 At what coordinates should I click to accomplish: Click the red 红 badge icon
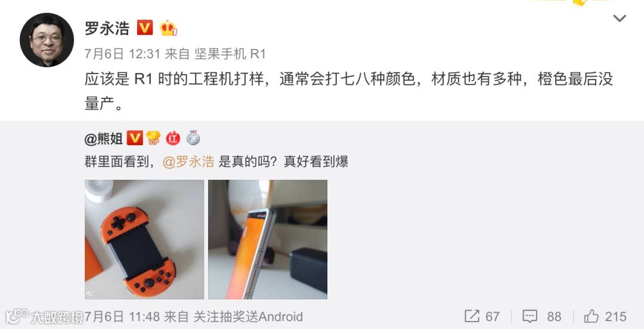(x=173, y=139)
